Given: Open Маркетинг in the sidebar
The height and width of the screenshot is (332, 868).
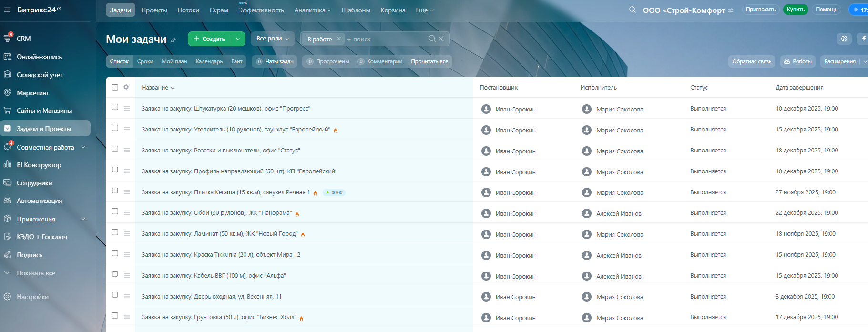Looking at the screenshot, I should point(32,93).
